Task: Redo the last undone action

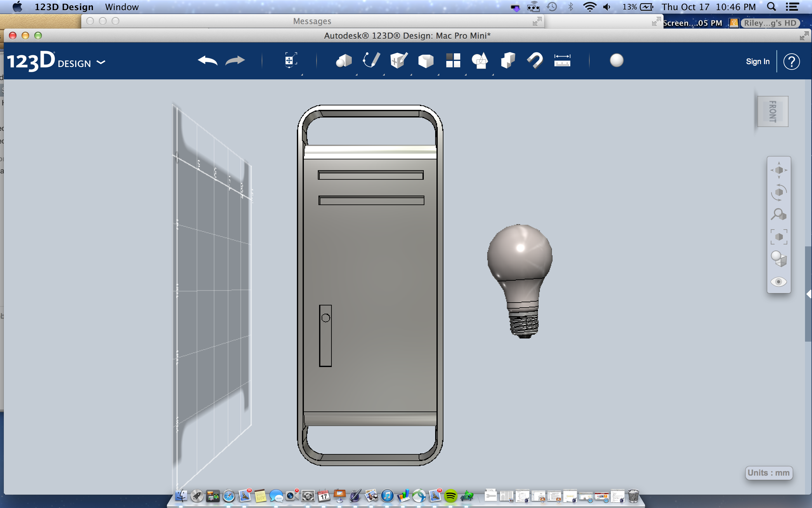Action: (235, 61)
